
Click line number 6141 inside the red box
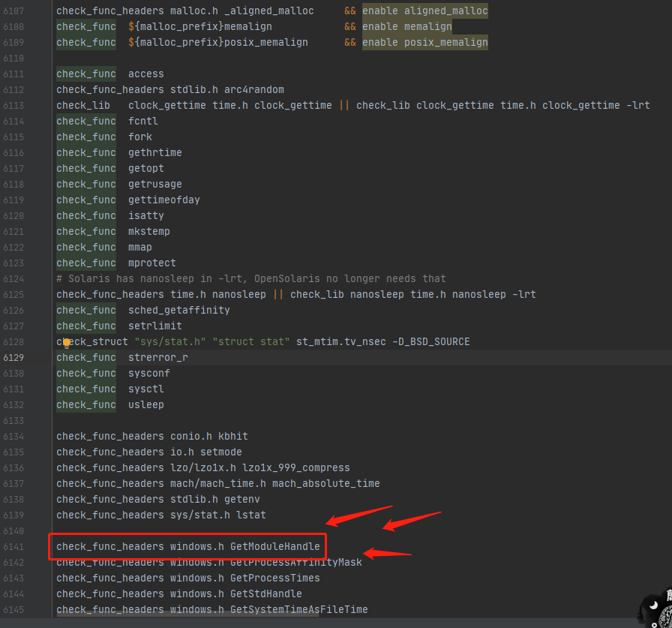coord(13,546)
